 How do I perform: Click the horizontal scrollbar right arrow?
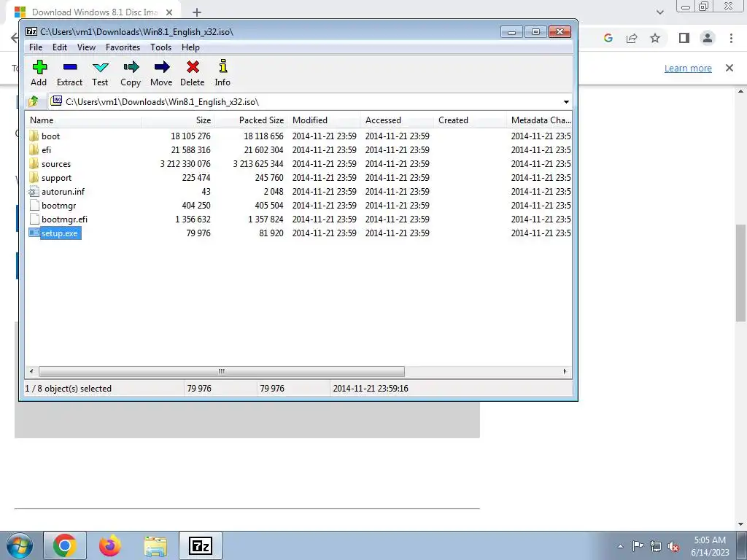565,371
